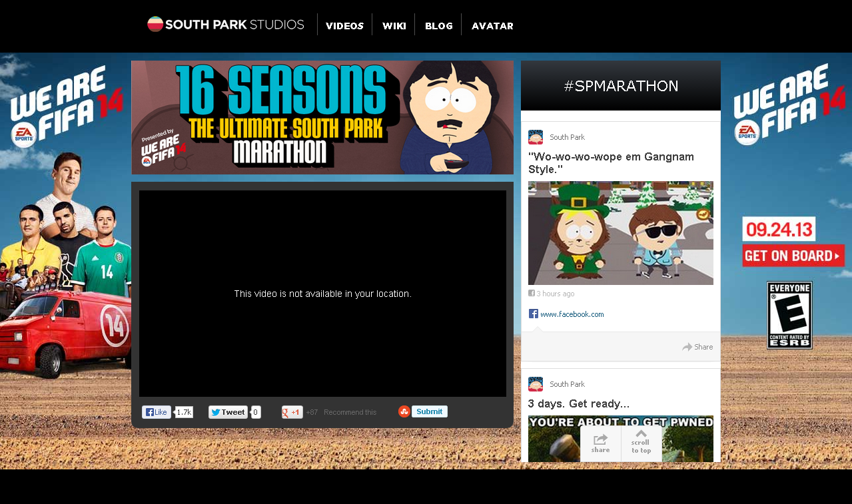Viewport: 852px width, 504px height.
Task: Click the right We Are FIFA 14 logo
Action: point(789,105)
